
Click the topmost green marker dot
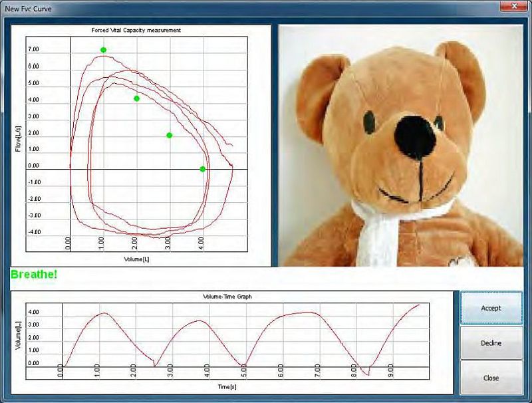(x=103, y=50)
